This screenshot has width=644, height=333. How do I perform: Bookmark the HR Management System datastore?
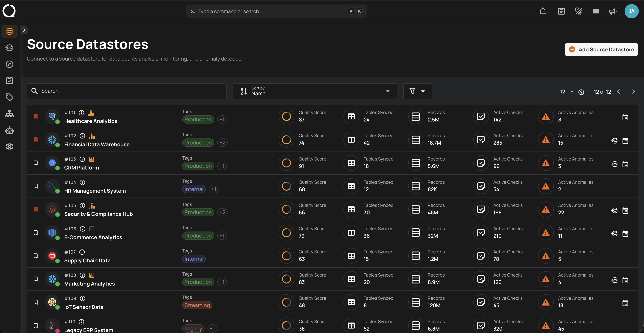pos(36,186)
